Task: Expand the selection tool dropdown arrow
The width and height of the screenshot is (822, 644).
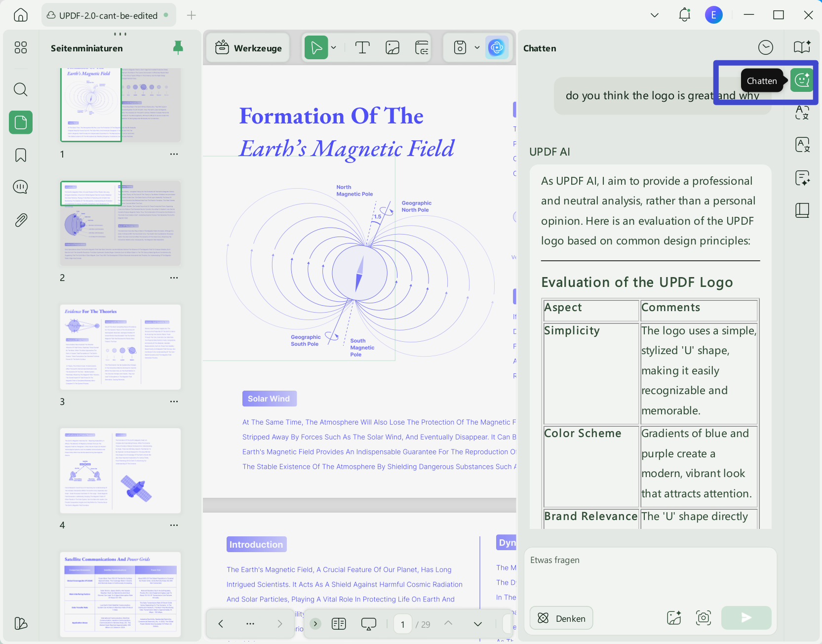Action: tap(334, 48)
